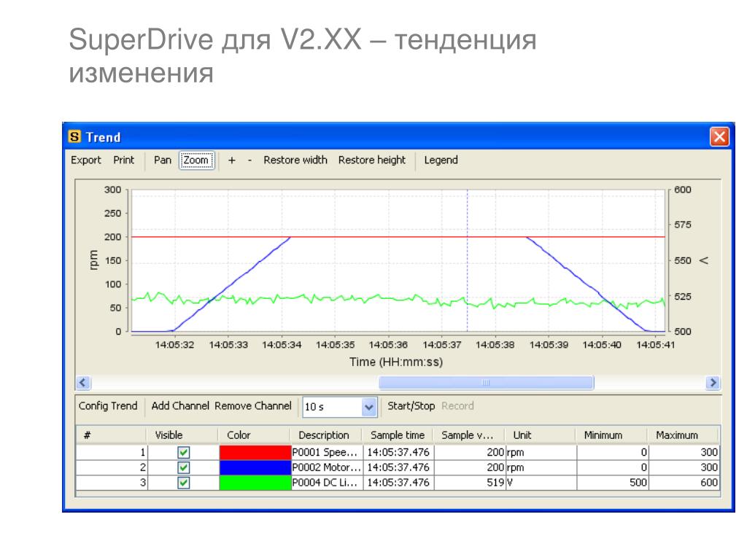The height and width of the screenshot is (560, 747).
Task: Click the Maximum cell showing 600
Action: pos(684,483)
